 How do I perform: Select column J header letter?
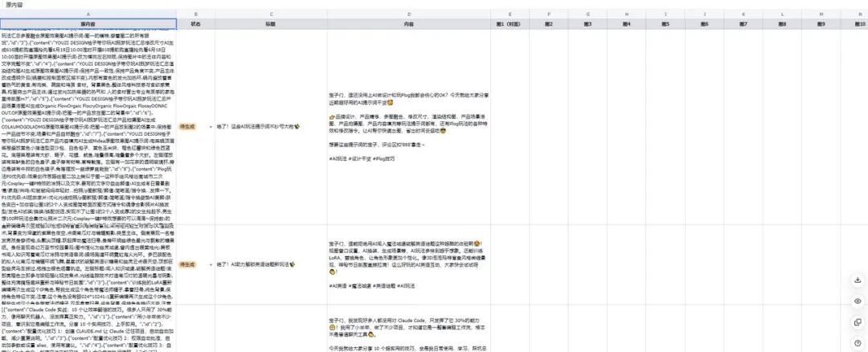[x=705, y=14]
